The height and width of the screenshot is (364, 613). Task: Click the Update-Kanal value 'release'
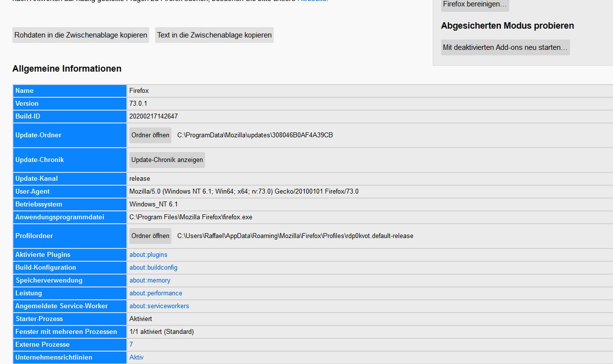pyautogui.click(x=140, y=178)
